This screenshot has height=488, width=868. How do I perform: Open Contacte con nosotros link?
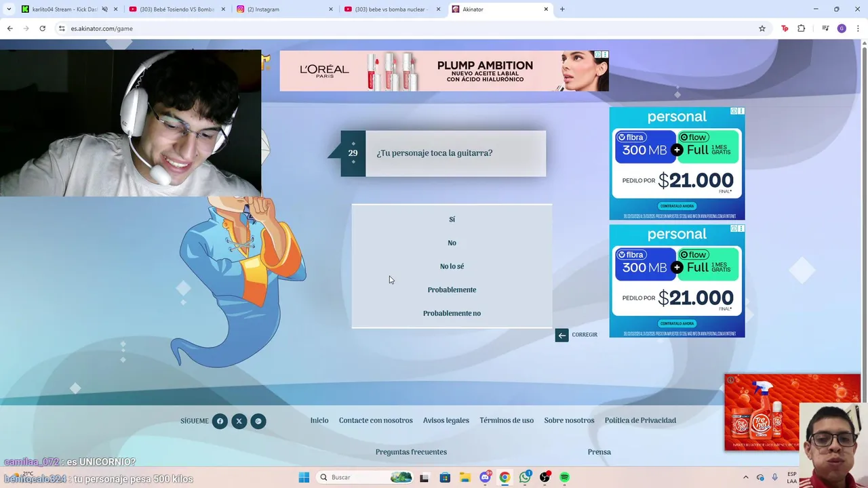click(x=376, y=420)
